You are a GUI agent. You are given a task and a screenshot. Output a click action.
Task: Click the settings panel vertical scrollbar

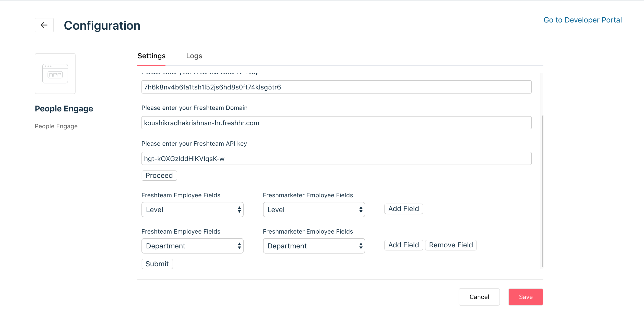click(542, 192)
